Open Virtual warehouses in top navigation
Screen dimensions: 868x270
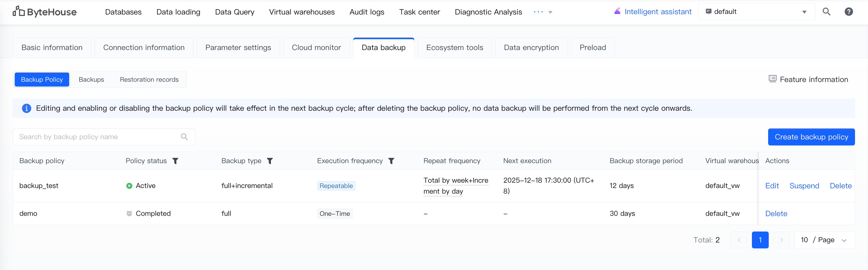[302, 12]
